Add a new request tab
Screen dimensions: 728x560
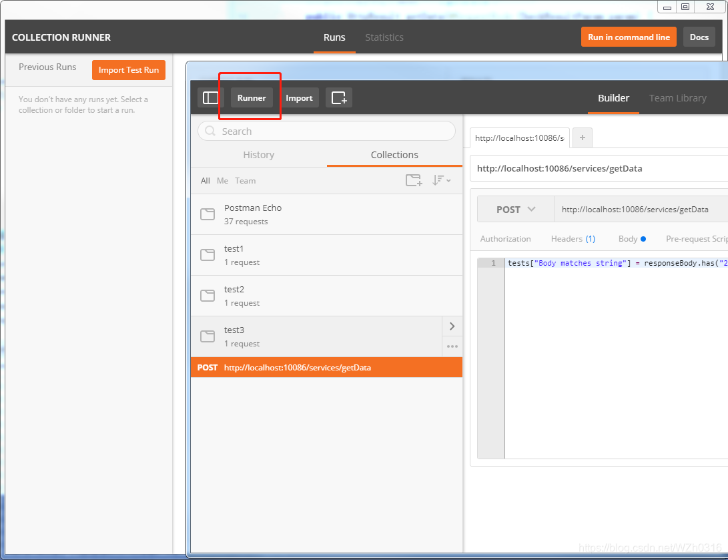point(583,137)
